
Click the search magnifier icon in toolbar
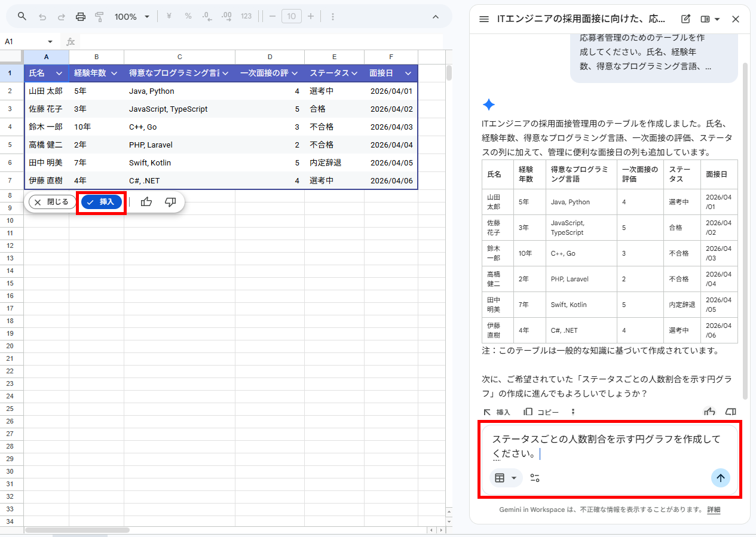tap(22, 17)
